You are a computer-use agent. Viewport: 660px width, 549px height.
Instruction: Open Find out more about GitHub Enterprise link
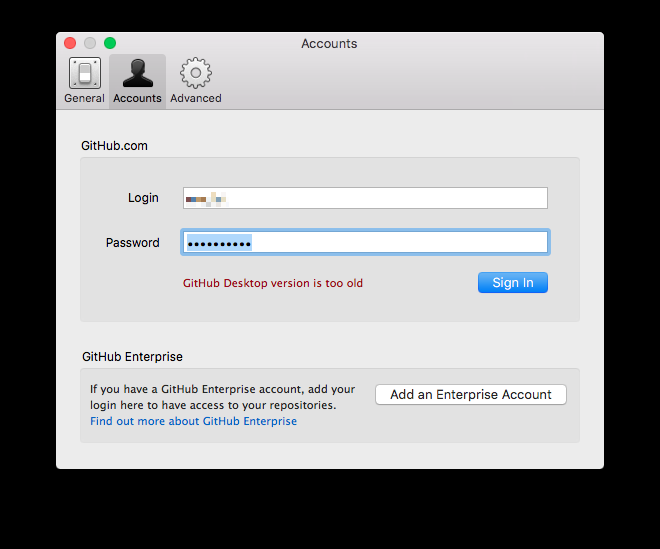coord(193,421)
